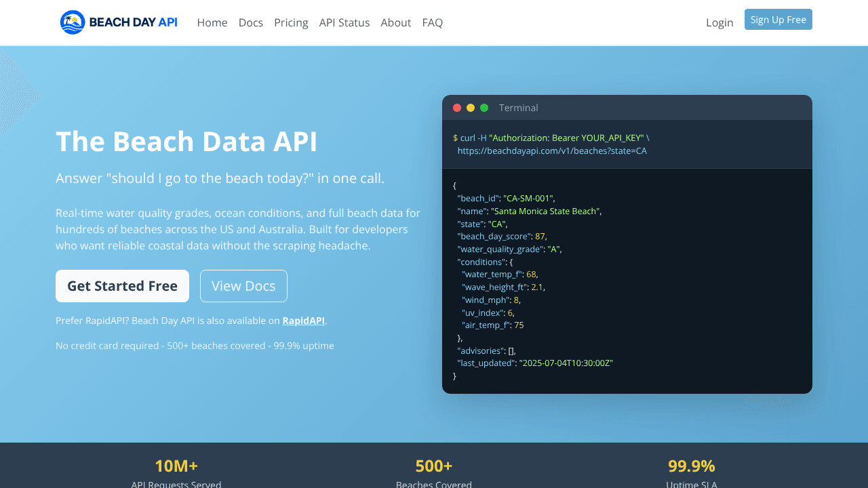Check the API Status page
Image resolution: width=868 pixels, height=488 pixels.
coord(344,22)
